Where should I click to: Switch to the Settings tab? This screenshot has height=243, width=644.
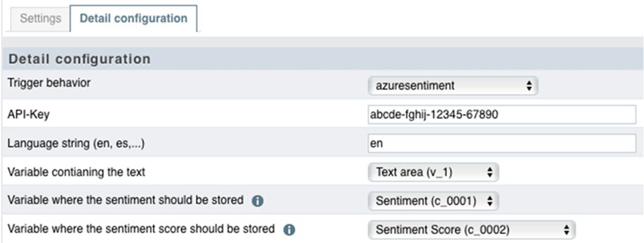pyautogui.click(x=40, y=18)
